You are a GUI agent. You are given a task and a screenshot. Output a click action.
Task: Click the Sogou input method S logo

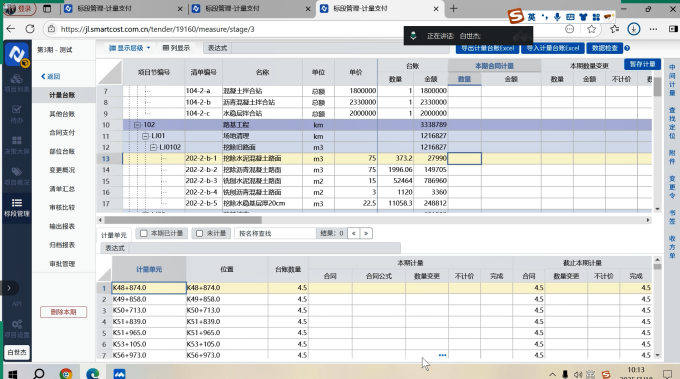coord(516,16)
